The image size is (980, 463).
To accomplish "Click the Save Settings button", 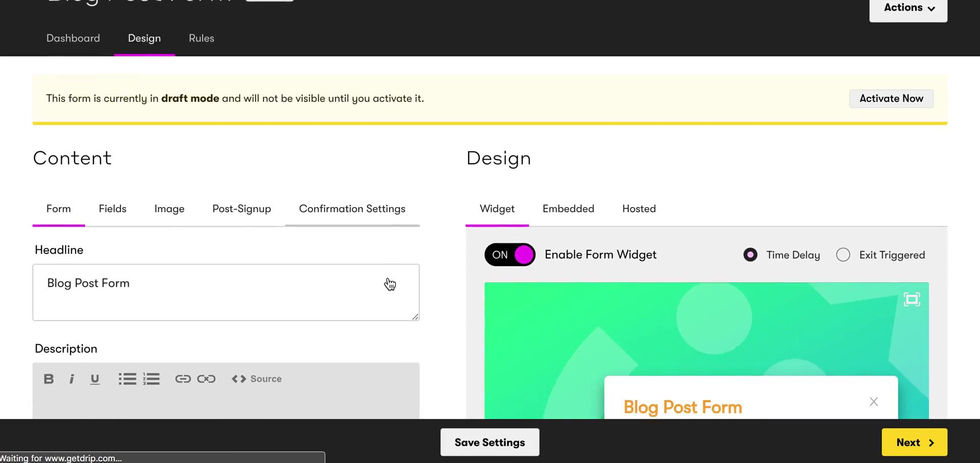I will coord(490,442).
